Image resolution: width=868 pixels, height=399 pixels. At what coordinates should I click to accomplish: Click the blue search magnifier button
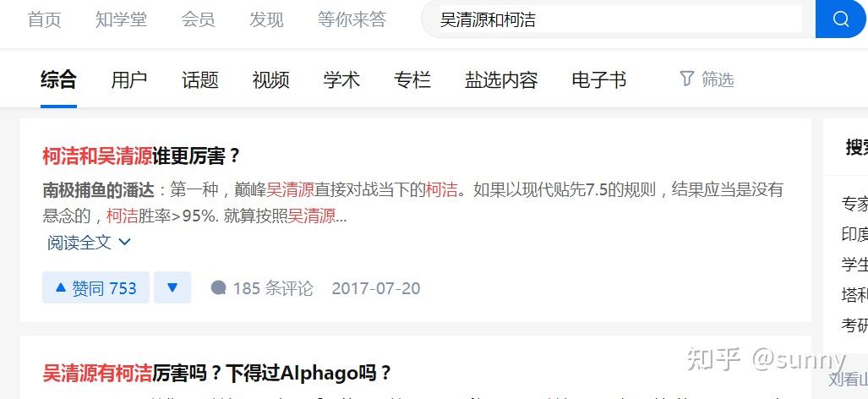coord(840,19)
